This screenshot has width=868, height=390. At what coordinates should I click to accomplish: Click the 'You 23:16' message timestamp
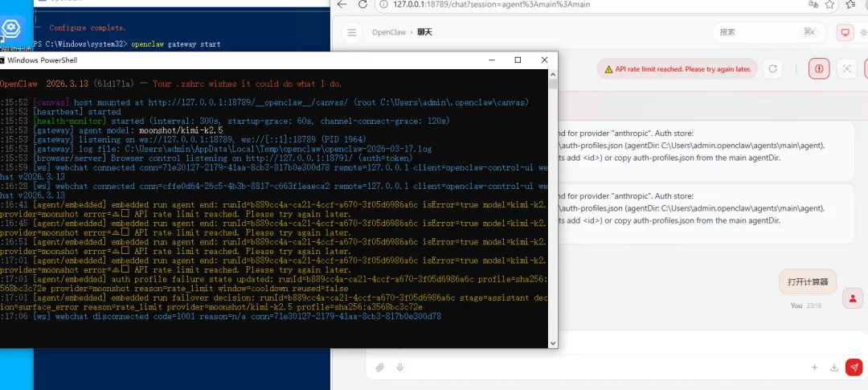click(x=806, y=306)
